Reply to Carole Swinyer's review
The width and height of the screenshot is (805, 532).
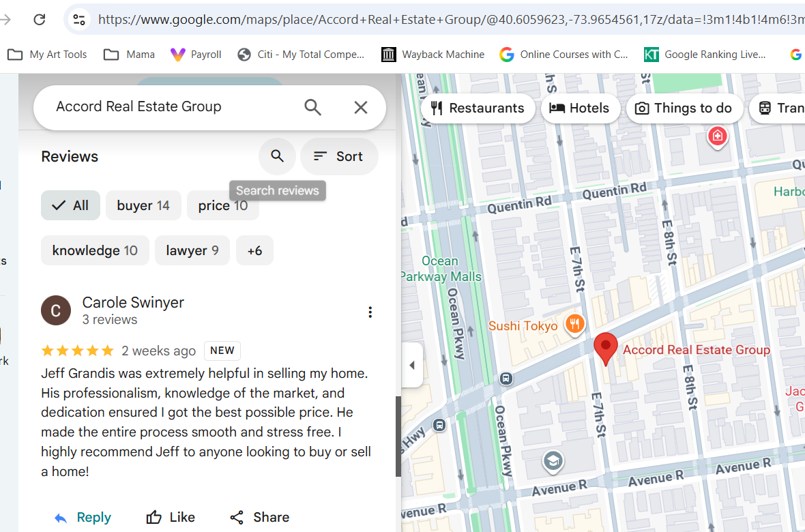click(83, 518)
